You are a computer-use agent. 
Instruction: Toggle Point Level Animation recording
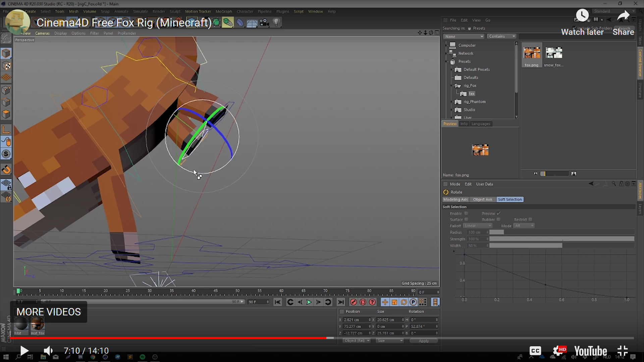point(423,302)
